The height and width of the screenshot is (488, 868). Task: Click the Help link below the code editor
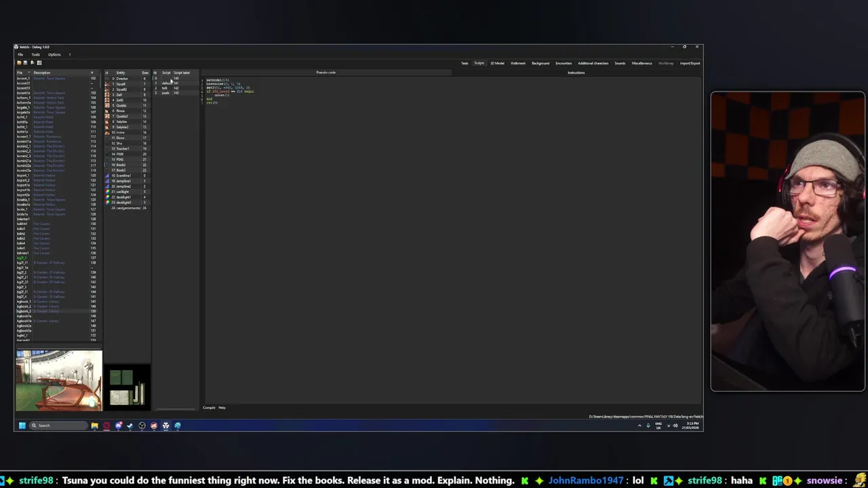click(x=222, y=407)
